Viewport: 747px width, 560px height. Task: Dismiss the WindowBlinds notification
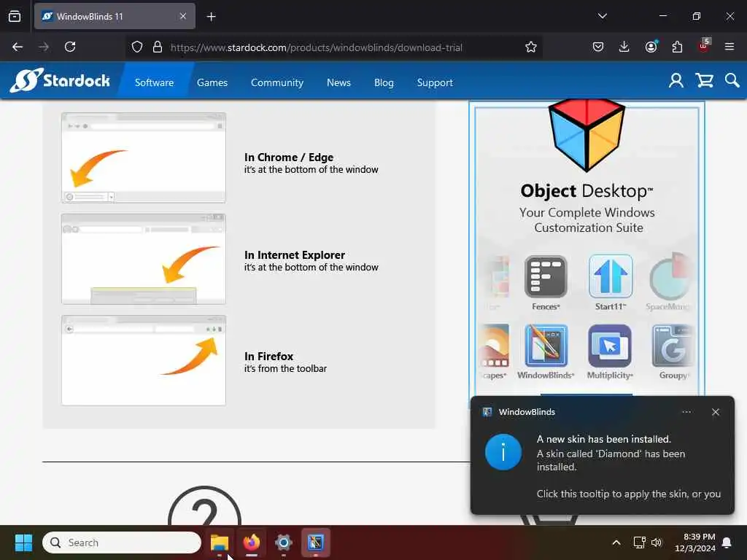(x=716, y=412)
